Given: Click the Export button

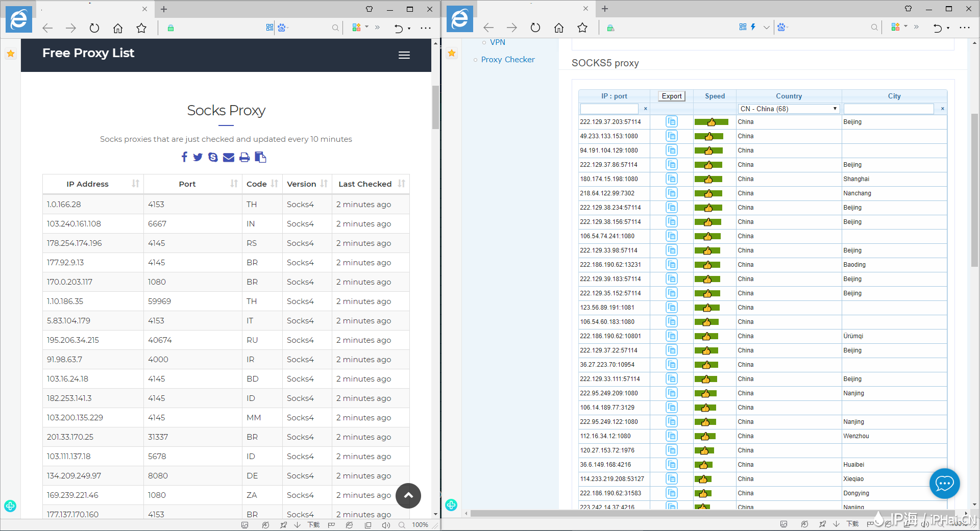Looking at the screenshot, I should click(671, 96).
